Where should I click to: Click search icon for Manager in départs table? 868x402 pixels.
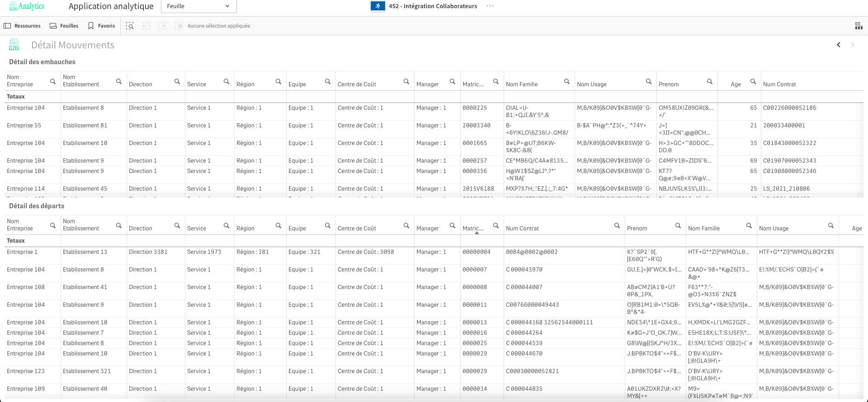pyautogui.click(x=452, y=226)
